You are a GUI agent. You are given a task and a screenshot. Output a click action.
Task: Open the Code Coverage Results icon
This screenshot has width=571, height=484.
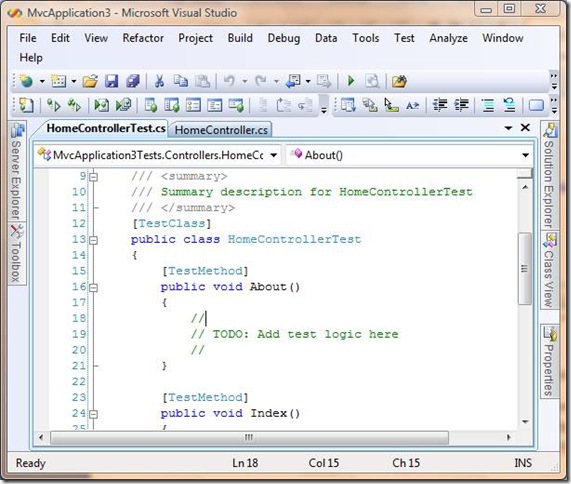pos(215,106)
